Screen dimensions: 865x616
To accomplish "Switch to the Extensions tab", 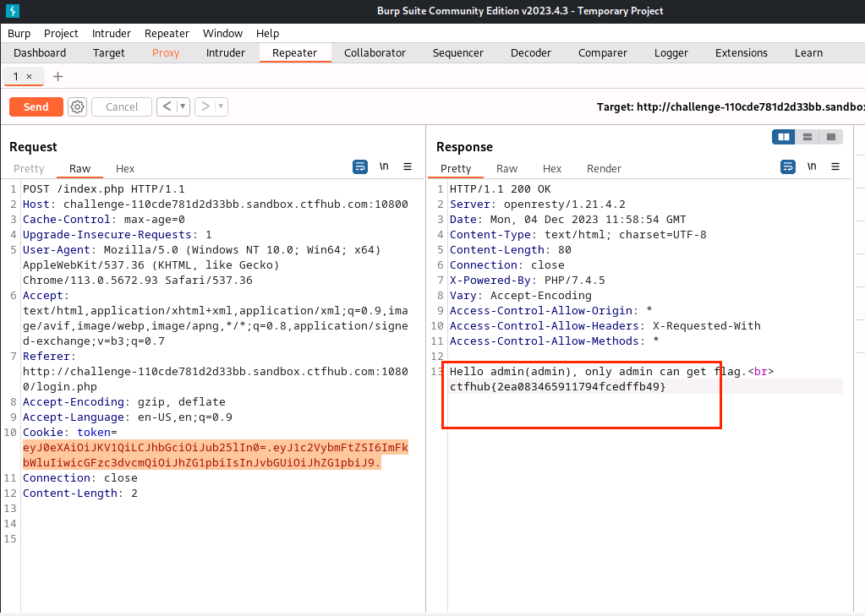I will [x=742, y=53].
